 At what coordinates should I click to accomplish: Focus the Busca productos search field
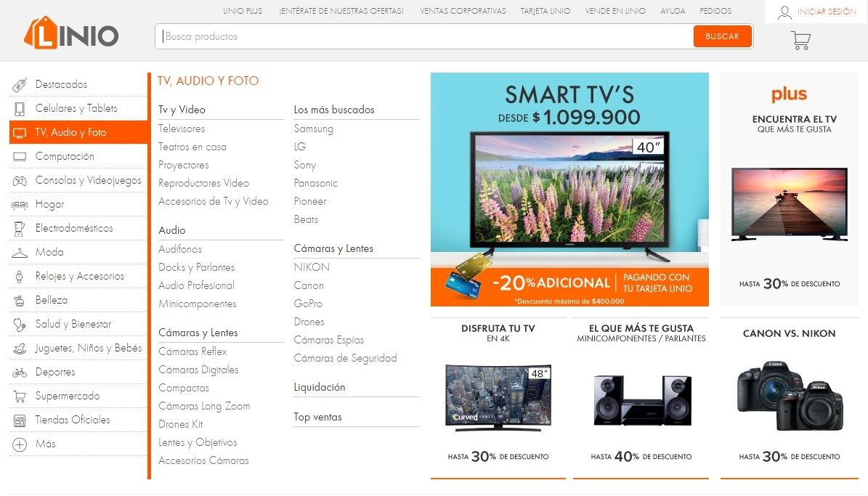click(424, 36)
